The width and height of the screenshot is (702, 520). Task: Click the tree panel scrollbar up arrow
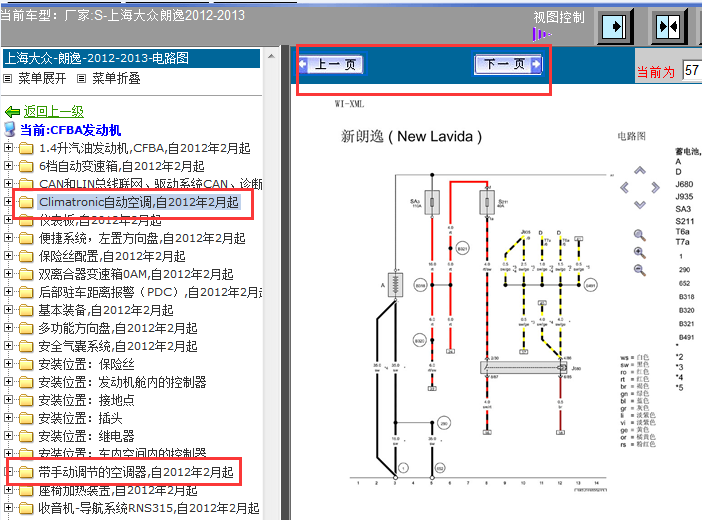[x=271, y=56]
